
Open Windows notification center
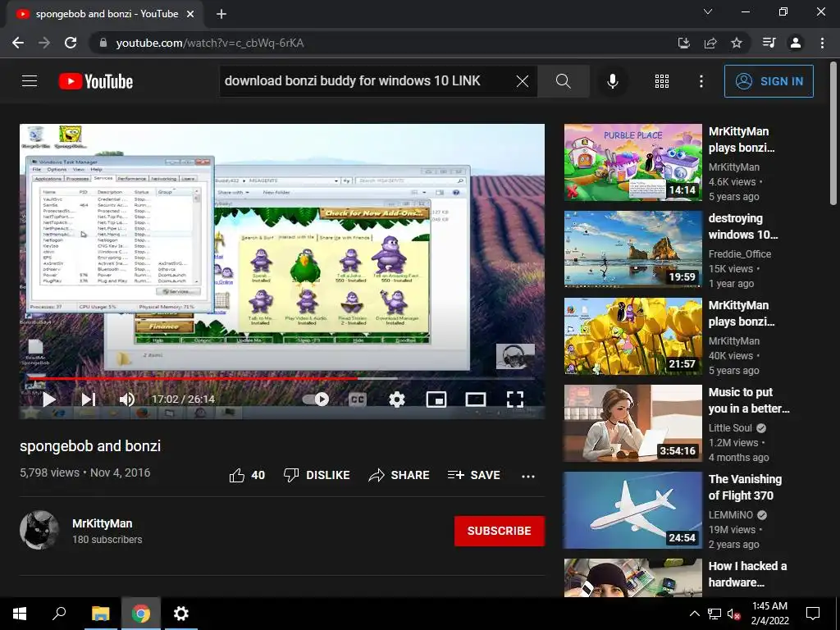coord(813,614)
